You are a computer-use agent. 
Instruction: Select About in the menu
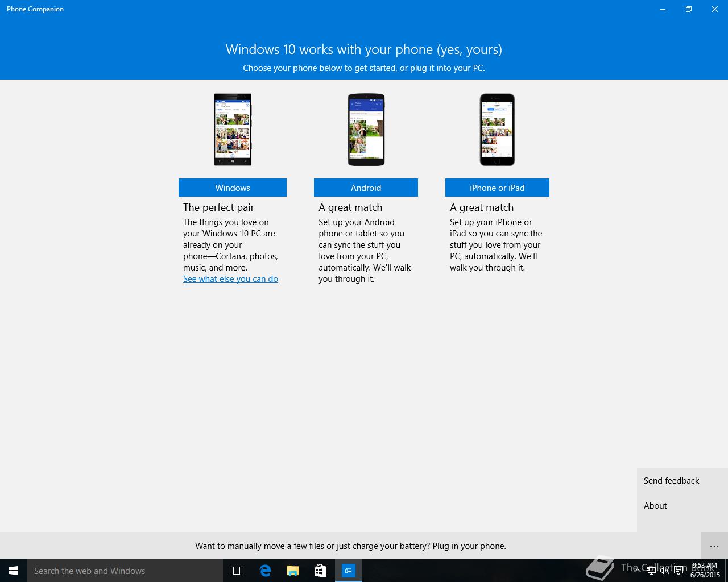coord(682,506)
